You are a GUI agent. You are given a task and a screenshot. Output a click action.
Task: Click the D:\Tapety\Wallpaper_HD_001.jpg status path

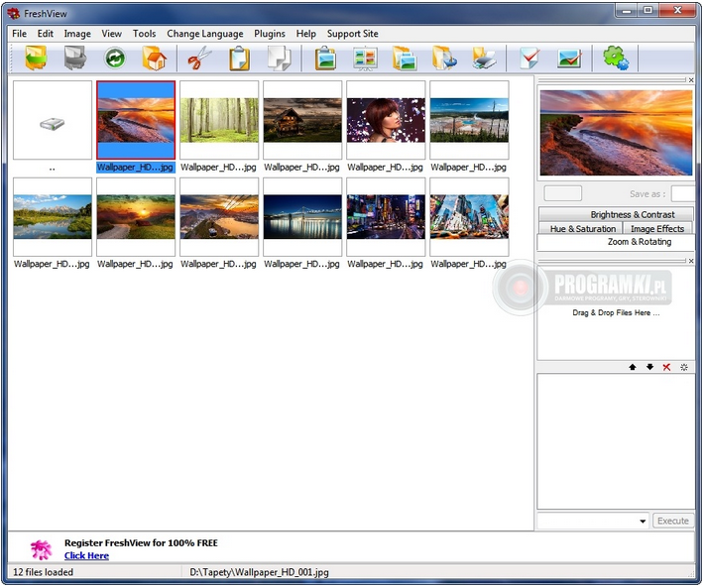pos(259,572)
